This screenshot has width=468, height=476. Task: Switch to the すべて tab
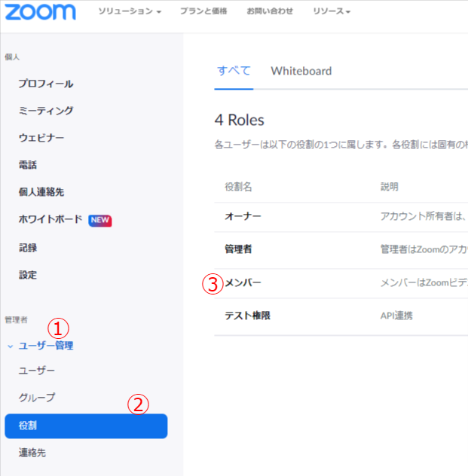pyautogui.click(x=234, y=71)
